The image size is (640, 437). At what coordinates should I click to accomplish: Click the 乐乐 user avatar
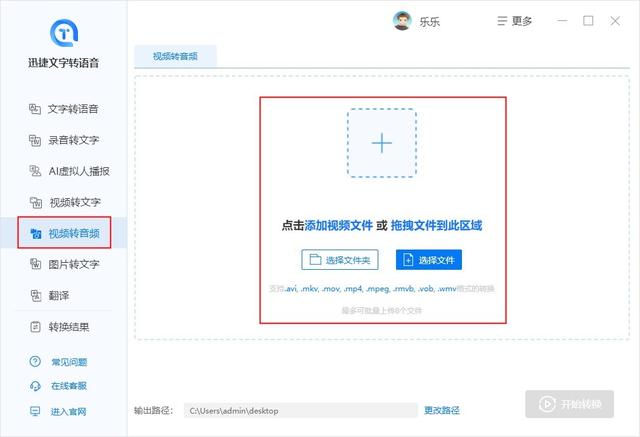coord(402,21)
